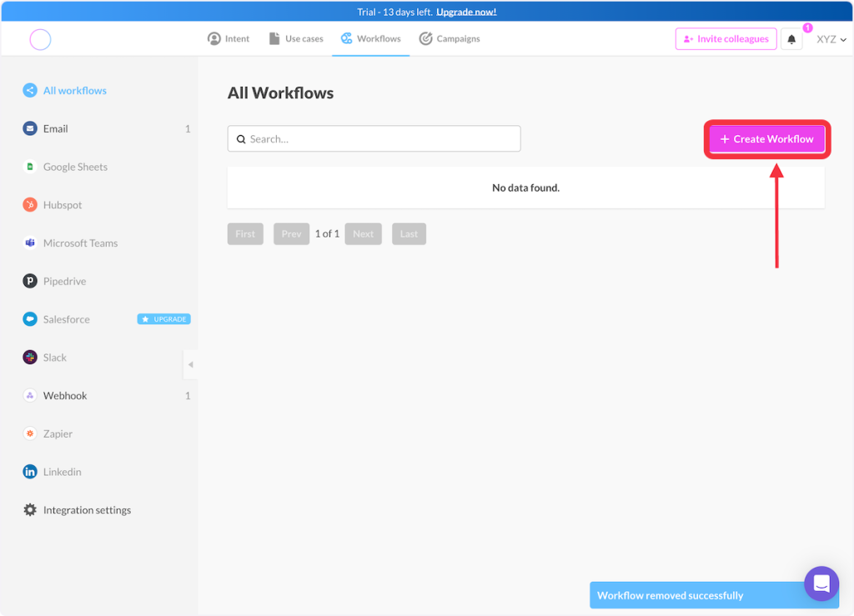Click the Create Workflow button
Screen dimensions: 854x616
coord(766,139)
